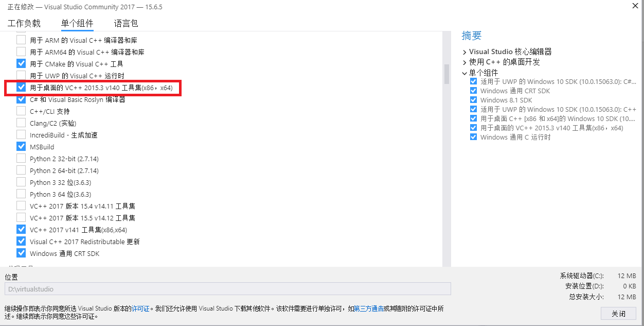Check IncrediBuild - 生成加速
This screenshot has height=326, width=644.
[21, 134]
